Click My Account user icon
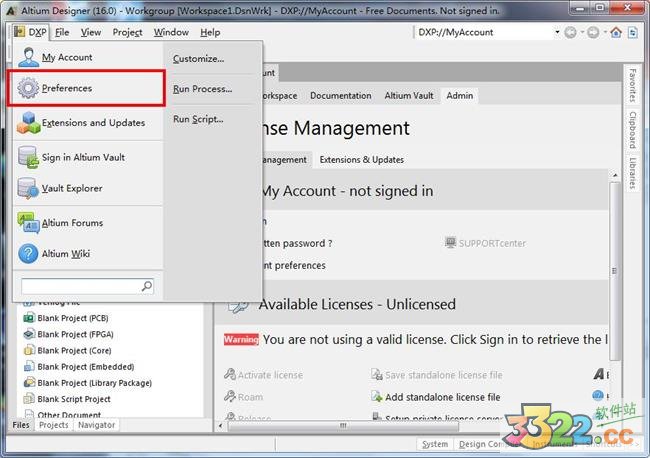The width and height of the screenshot is (650, 458). [28, 57]
